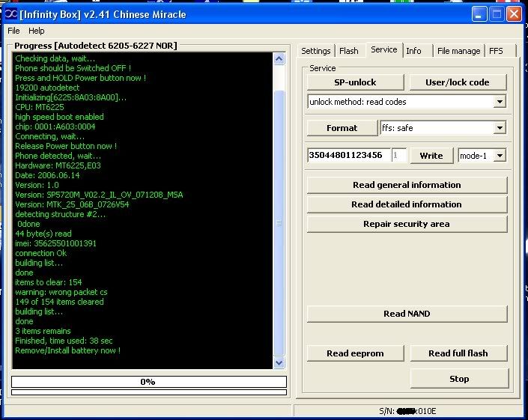Click the Read eeprom button
The height and width of the screenshot is (420, 528).
(x=355, y=353)
